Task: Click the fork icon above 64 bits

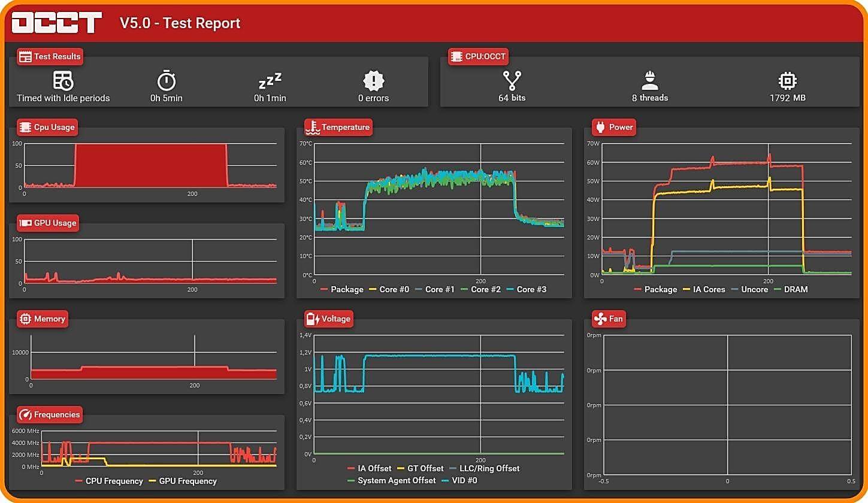Action: tap(512, 80)
